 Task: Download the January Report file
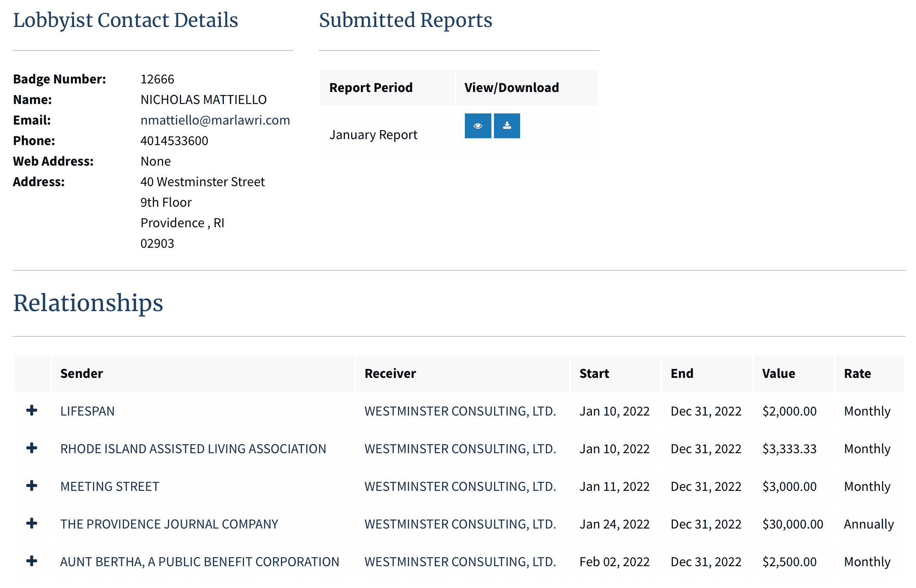click(x=507, y=126)
